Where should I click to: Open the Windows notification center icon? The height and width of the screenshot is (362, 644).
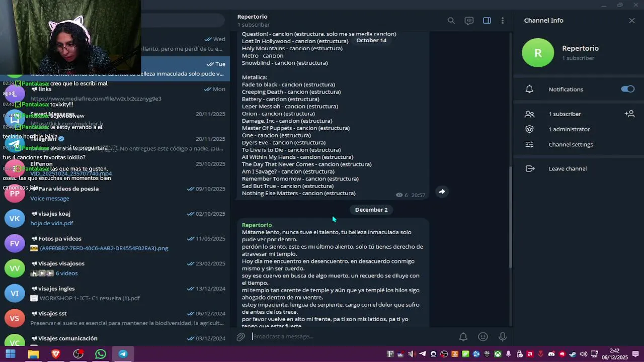point(635,354)
